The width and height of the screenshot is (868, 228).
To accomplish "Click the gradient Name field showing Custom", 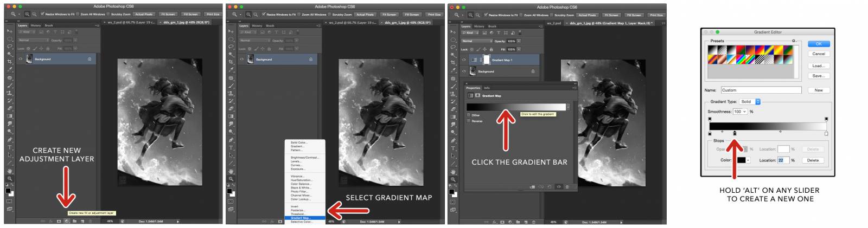I will pos(760,90).
